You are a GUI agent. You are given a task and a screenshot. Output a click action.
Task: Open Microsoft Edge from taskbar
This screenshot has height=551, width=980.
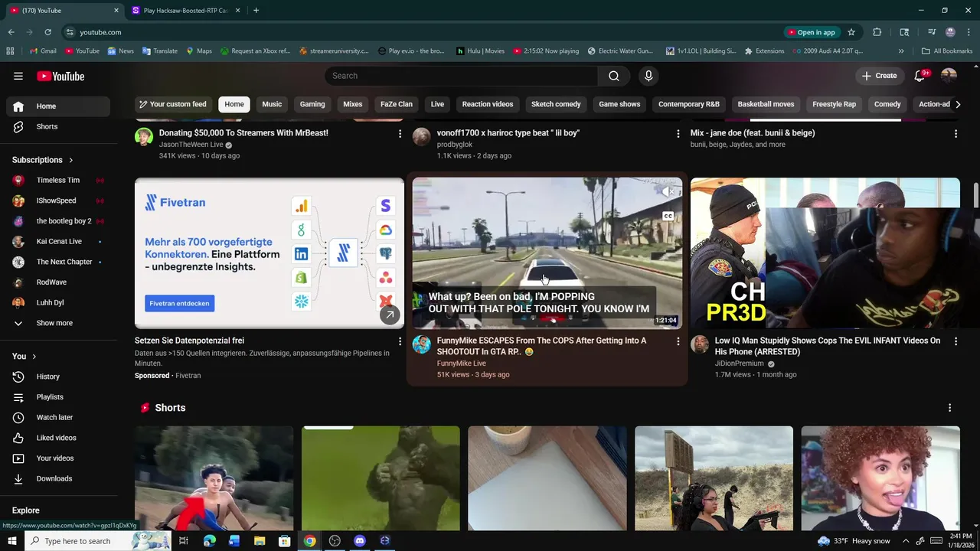209,541
